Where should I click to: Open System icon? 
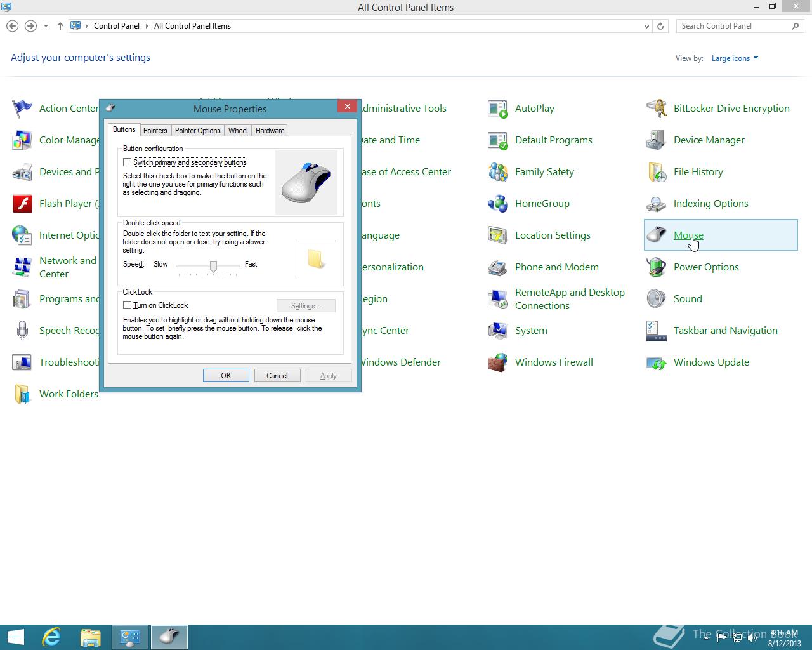click(x=498, y=331)
